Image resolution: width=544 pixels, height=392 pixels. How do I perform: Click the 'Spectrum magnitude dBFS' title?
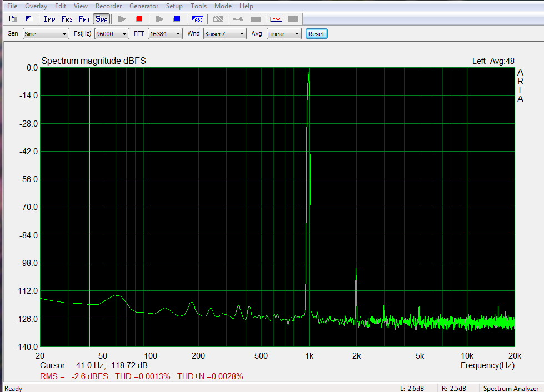click(x=93, y=61)
